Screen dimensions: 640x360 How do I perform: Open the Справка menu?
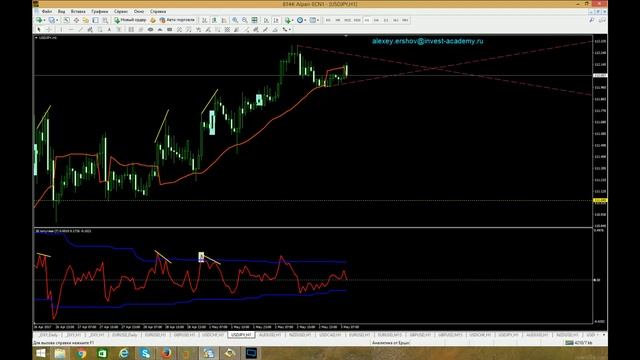158,11
